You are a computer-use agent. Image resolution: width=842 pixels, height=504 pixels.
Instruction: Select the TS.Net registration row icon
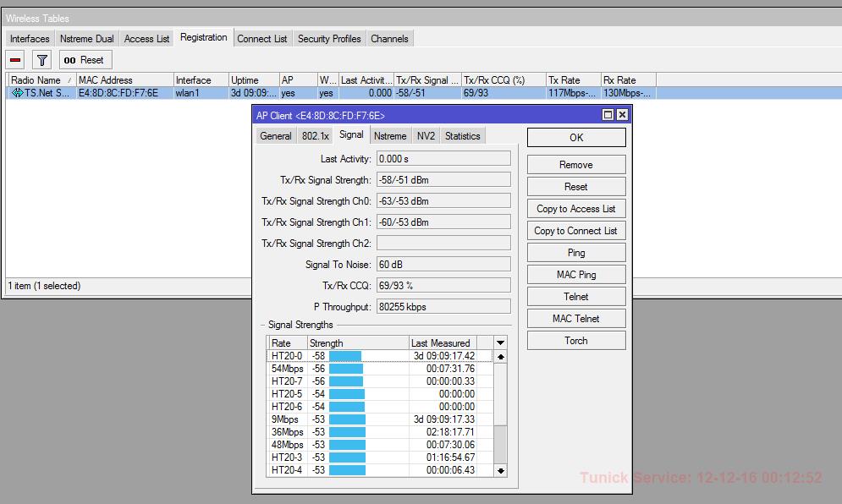click(17, 93)
